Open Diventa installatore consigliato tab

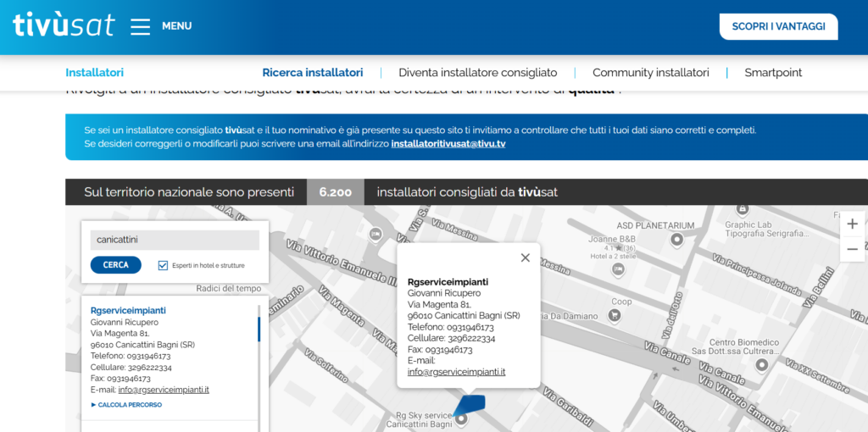click(478, 73)
